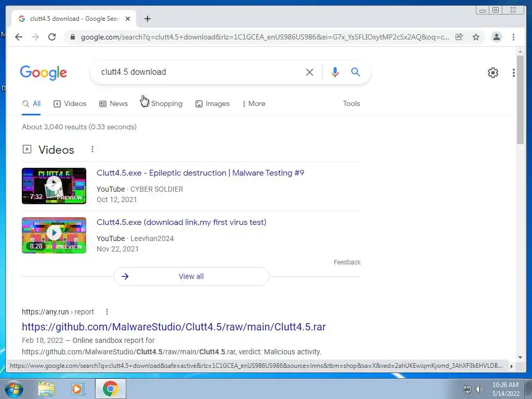The height and width of the screenshot is (399, 532).
Task: Open options dots beside Videos heading
Action: 92,149
